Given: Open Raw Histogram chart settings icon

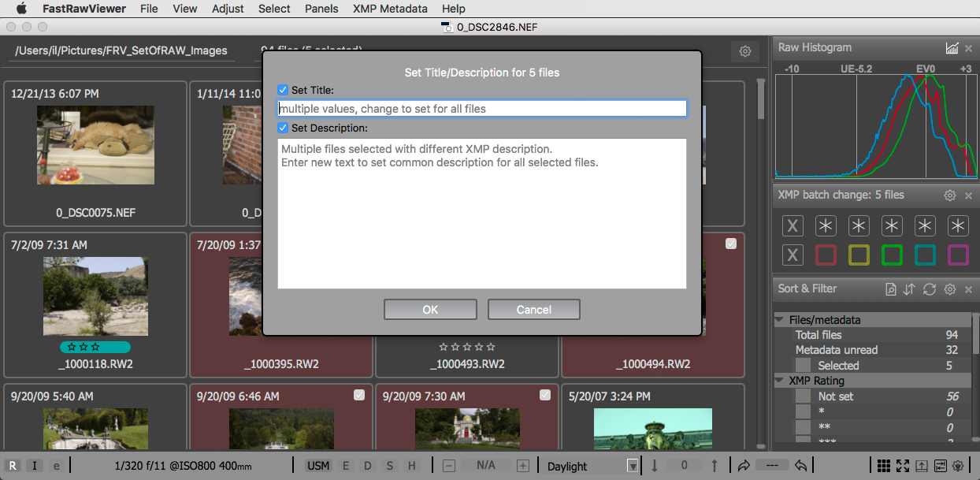Looking at the screenshot, I should pos(952,48).
